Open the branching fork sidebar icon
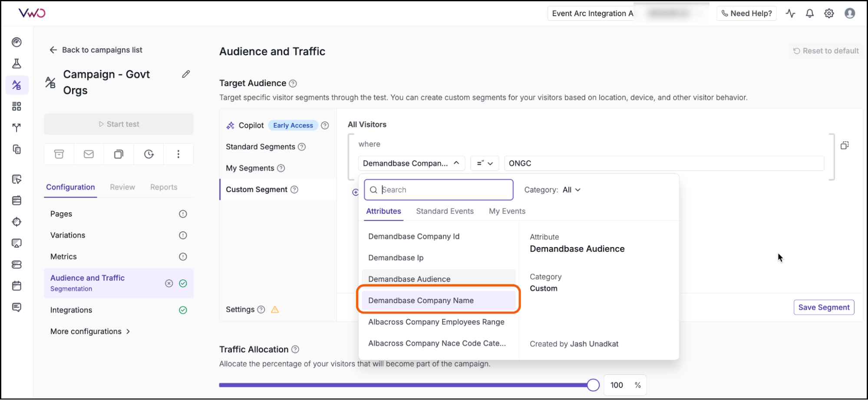 [17, 128]
